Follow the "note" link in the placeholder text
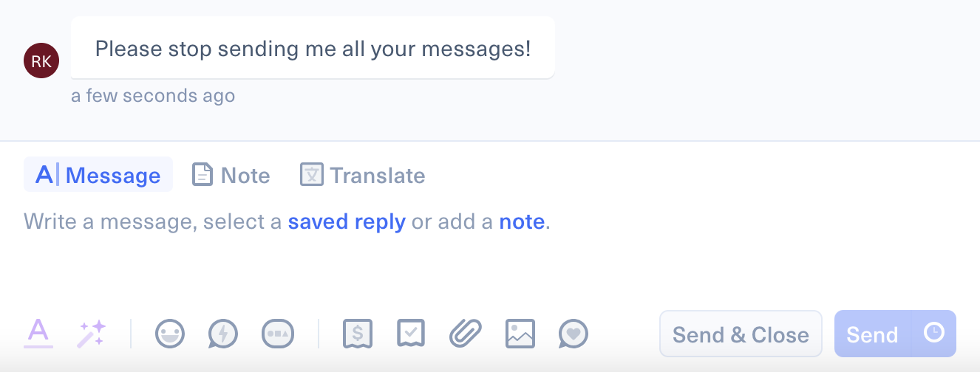 point(522,221)
